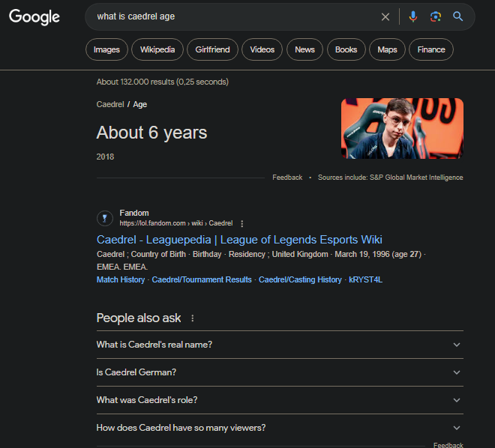Click the Google logo
The height and width of the screenshot is (448, 495).
pos(34,16)
